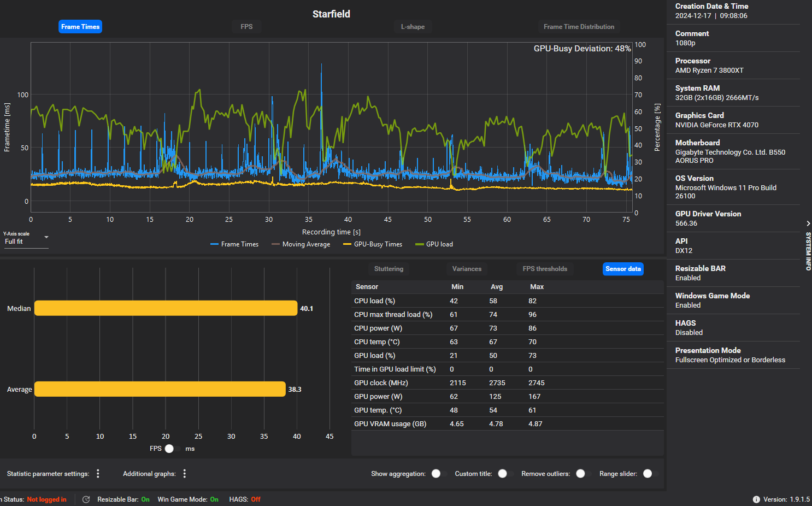Click the "GPU-Busy Deviation: 48%" label
This screenshot has height=506, width=812.
[582, 49]
